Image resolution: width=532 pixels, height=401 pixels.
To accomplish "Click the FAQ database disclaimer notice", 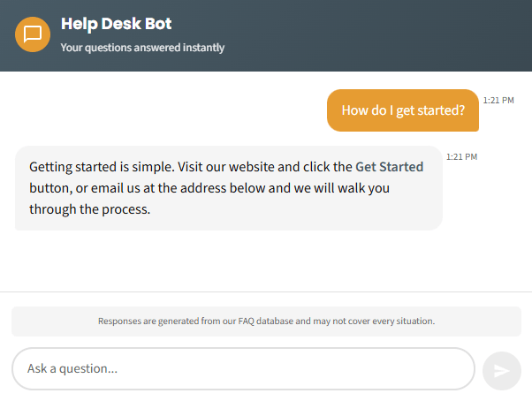I will [x=266, y=322].
